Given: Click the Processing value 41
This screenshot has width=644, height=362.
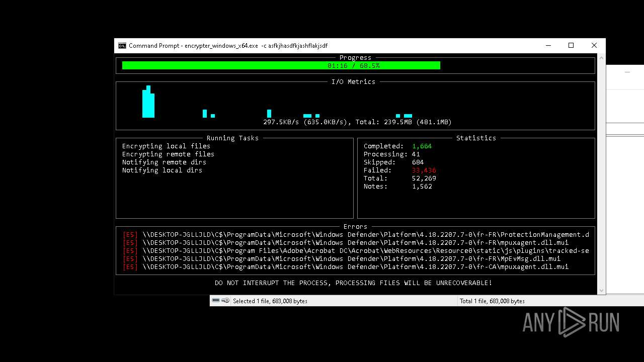Looking at the screenshot, I should click(x=416, y=154).
